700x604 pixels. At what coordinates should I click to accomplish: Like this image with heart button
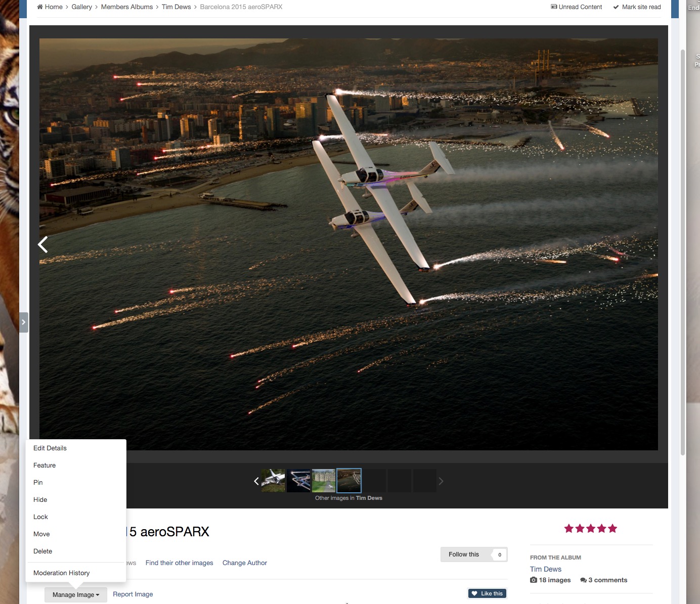click(487, 593)
